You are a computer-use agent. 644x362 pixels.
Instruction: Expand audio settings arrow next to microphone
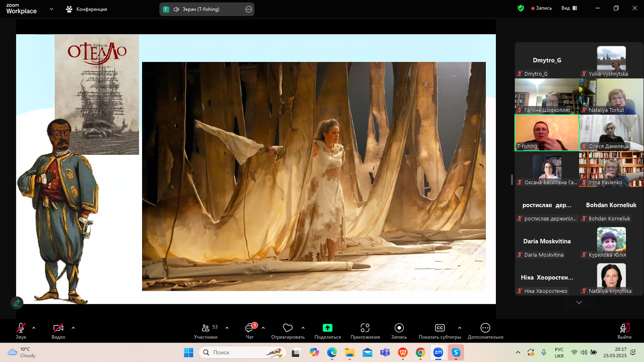(34, 328)
